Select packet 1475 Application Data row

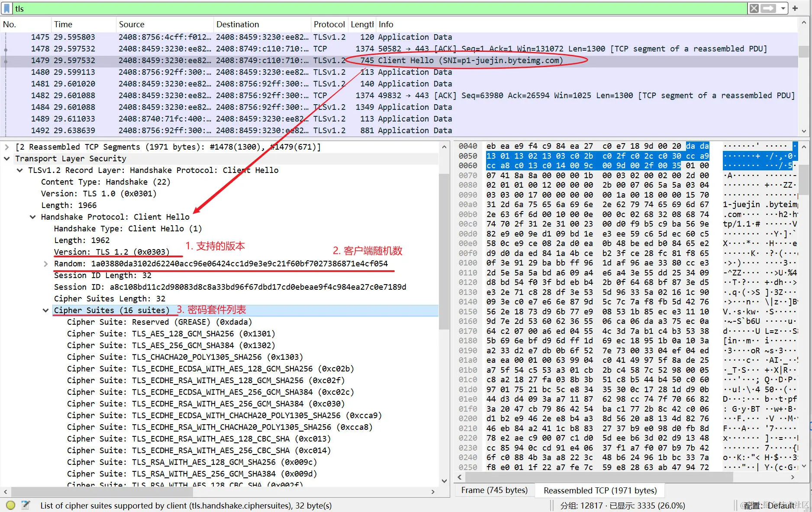coord(399,37)
